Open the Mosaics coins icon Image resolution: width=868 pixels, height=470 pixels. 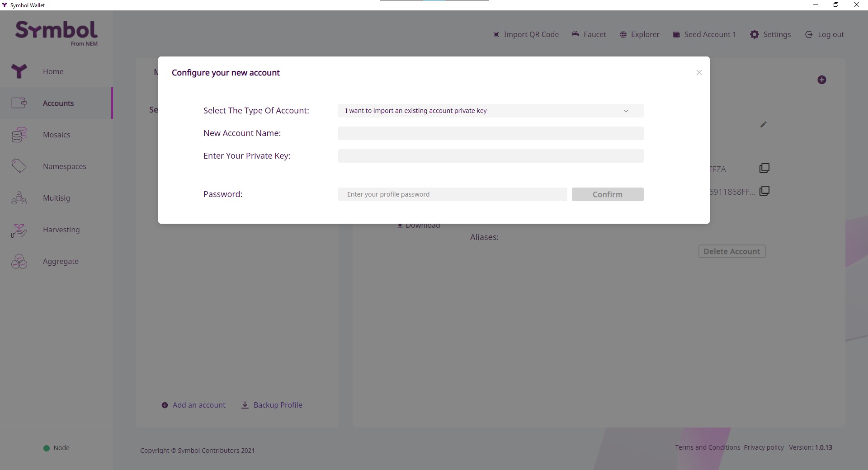click(x=19, y=135)
